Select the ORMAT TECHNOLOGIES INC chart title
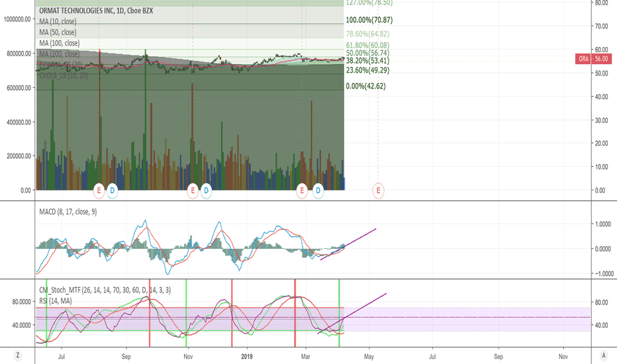This screenshot has height=364, width=617. (96, 11)
